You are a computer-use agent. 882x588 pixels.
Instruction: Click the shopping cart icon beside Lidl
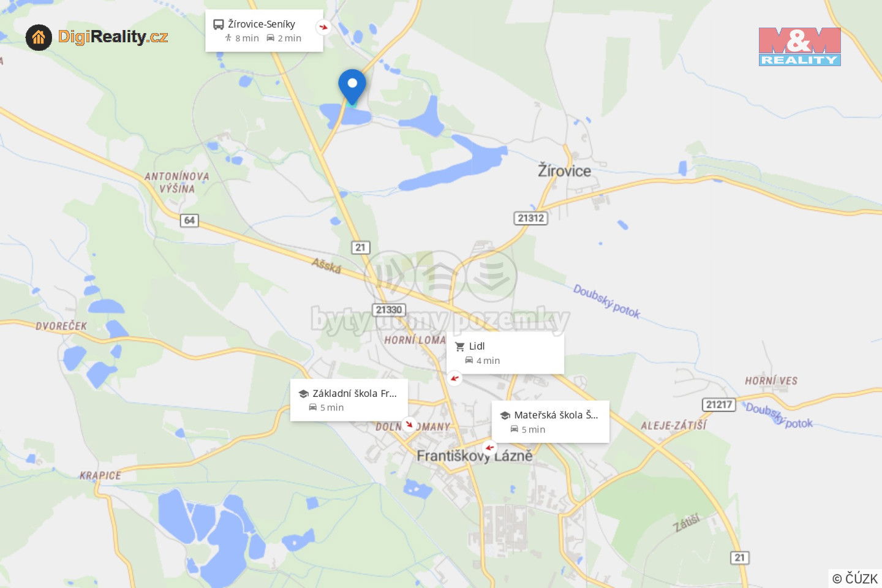tap(460, 347)
